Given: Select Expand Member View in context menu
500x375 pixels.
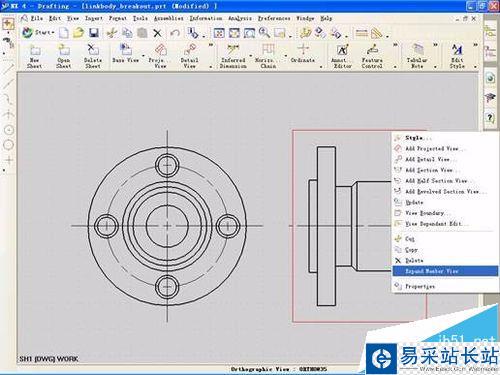Looking at the screenshot, I should (x=445, y=271).
